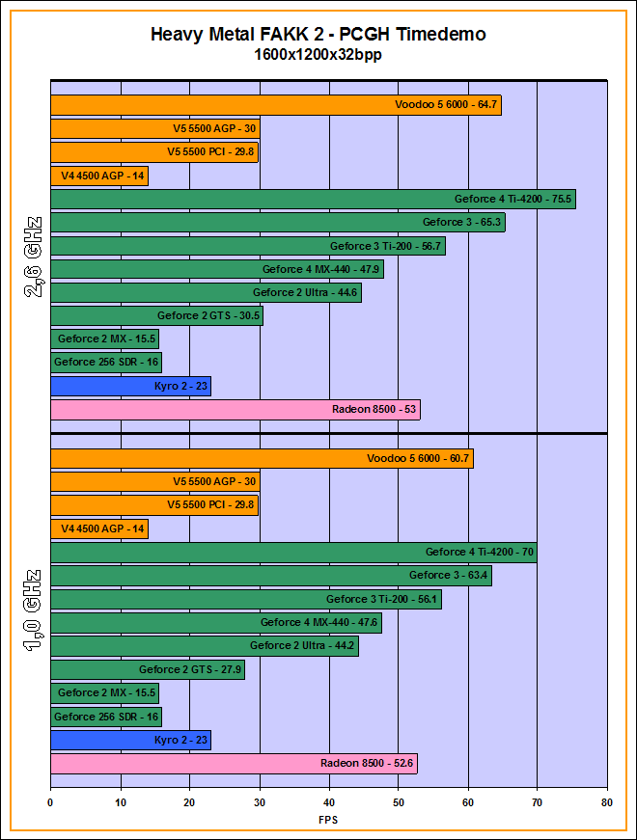Click the chart title Heavy Metal FAKK 2
Screen dimensions: 637x840
tap(318, 35)
